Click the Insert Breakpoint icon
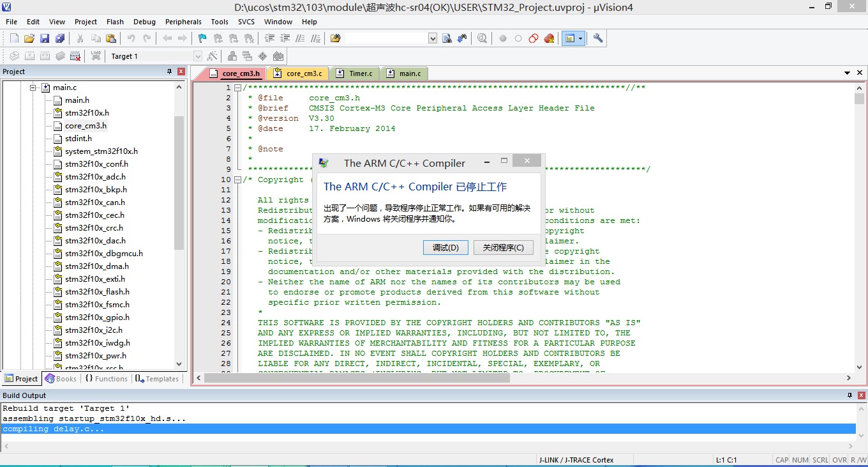868x467 pixels. (503, 38)
